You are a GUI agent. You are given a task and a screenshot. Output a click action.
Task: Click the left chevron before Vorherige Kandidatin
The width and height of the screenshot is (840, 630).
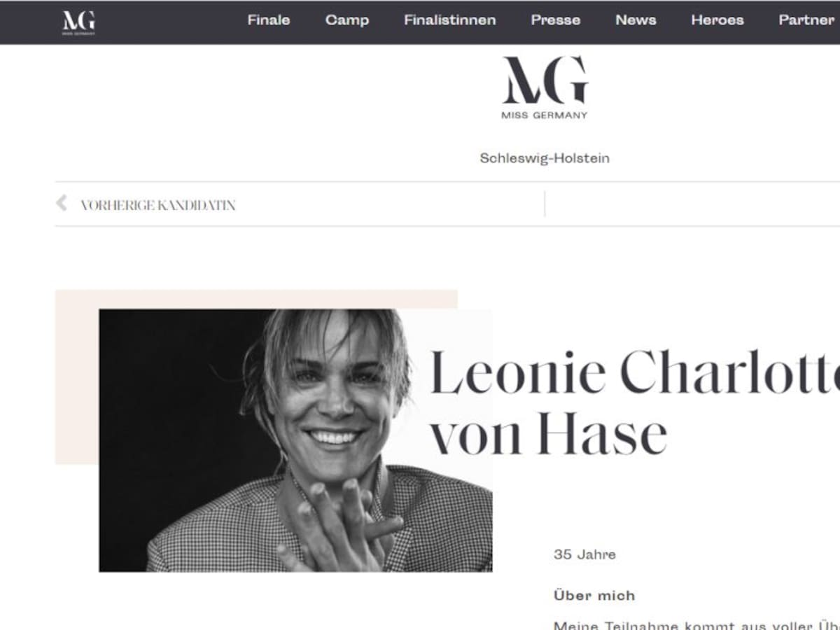coord(62,204)
